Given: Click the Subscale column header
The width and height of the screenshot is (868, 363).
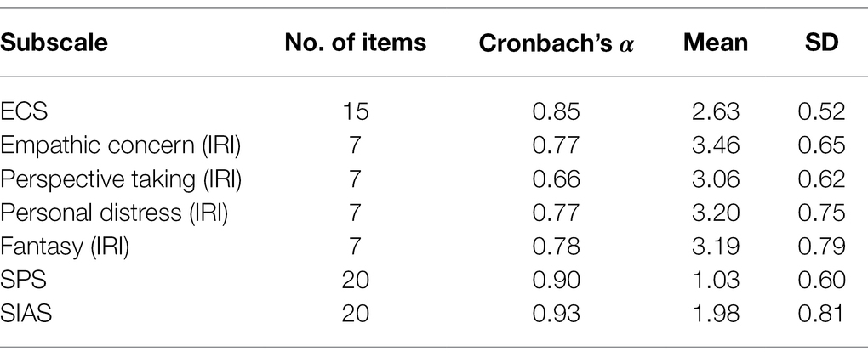Looking at the screenshot, I should [54, 43].
